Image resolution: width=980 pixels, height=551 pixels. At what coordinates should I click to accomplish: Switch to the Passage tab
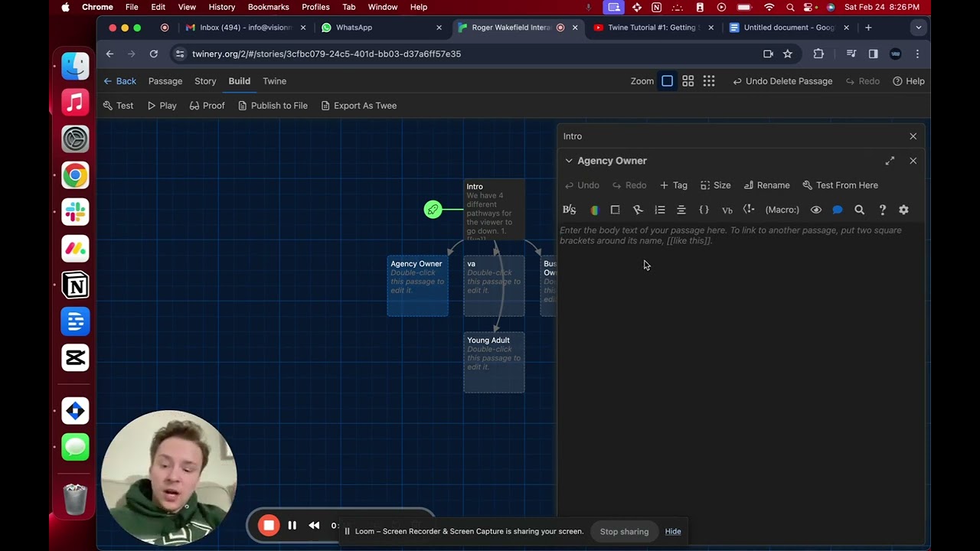click(165, 81)
